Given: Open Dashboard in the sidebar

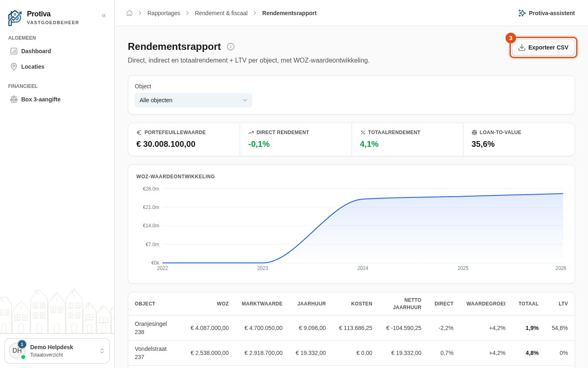Looking at the screenshot, I should (57, 51).
